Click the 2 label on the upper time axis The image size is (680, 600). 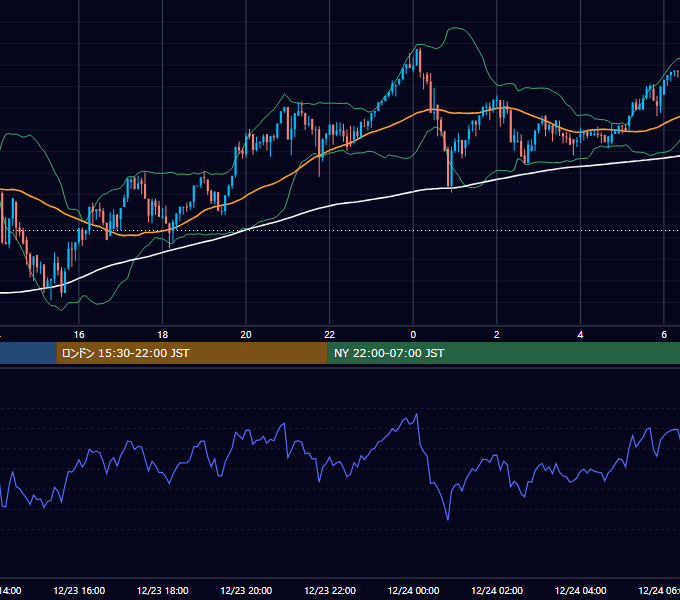pos(497,334)
